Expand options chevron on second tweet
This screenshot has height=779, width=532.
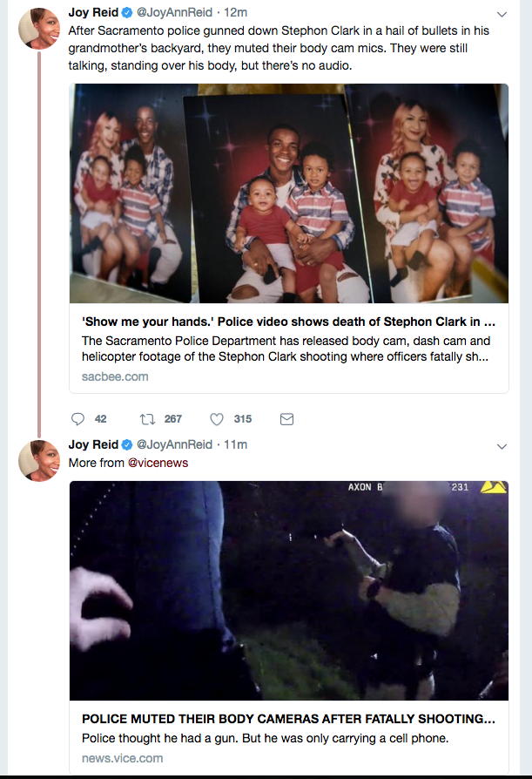pos(502,446)
